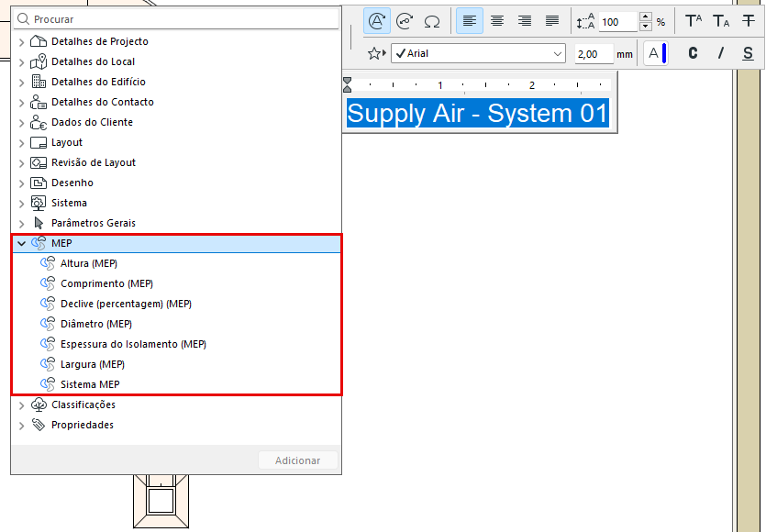Click the spacing percentage field showing 100
The width and height of the screenshot is (766, 532).
click(618, 22)
